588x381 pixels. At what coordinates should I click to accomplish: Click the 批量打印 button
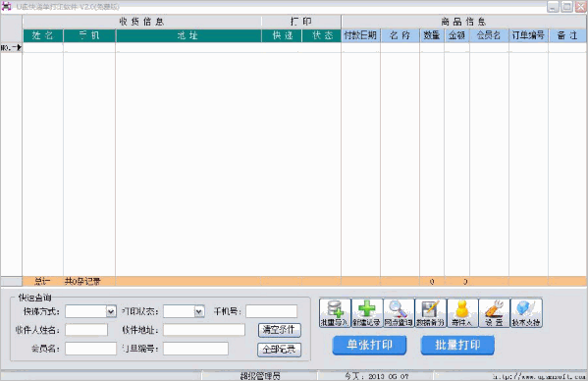[457, 345]
